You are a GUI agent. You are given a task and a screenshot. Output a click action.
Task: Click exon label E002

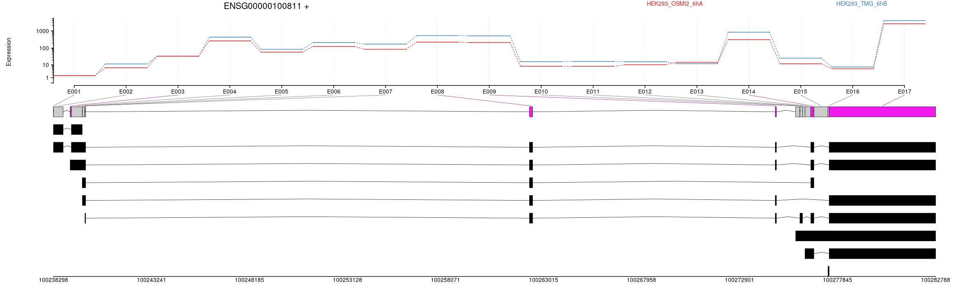(126, 92)
